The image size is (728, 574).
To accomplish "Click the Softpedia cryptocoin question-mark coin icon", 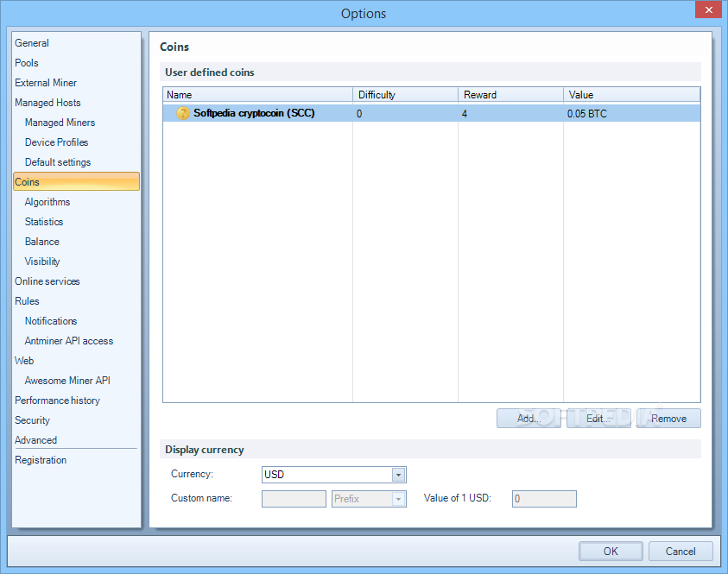I will tap(183, 113).
